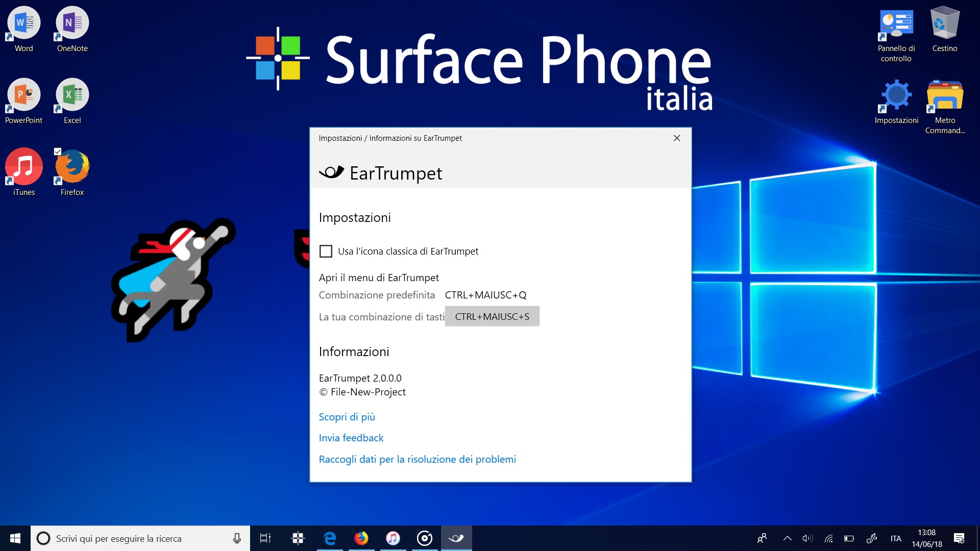Click the "© File-New-Project" text

[362, 392]
